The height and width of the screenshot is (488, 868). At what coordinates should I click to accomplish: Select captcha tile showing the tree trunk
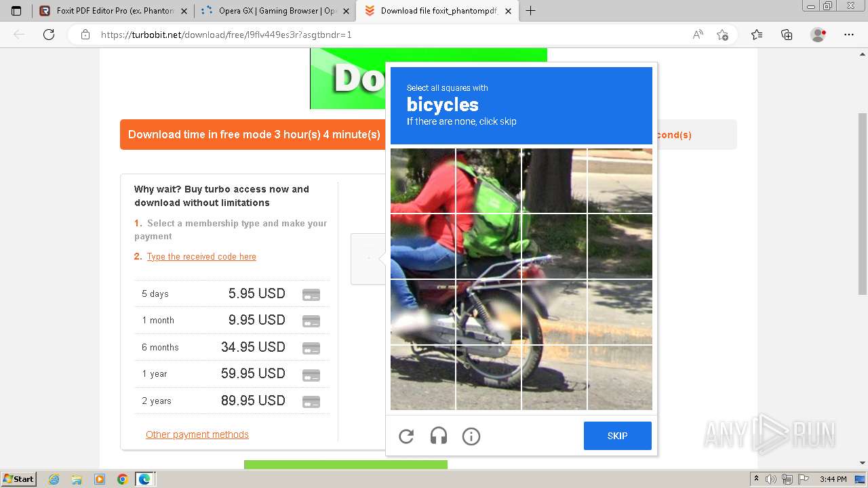[x=555, y=181]
